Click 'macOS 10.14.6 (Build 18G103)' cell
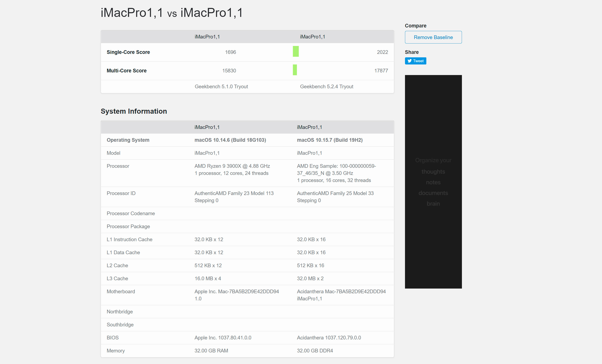 coord(230,140)
